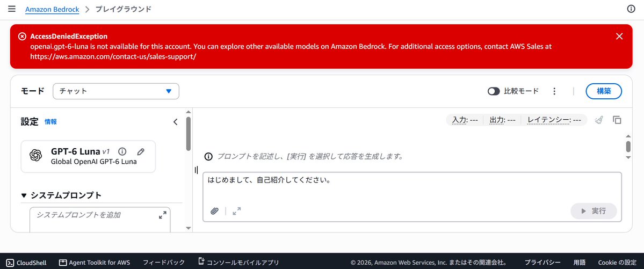
Task: Click the OpenAI logo on model card
Action: (36, 155)
